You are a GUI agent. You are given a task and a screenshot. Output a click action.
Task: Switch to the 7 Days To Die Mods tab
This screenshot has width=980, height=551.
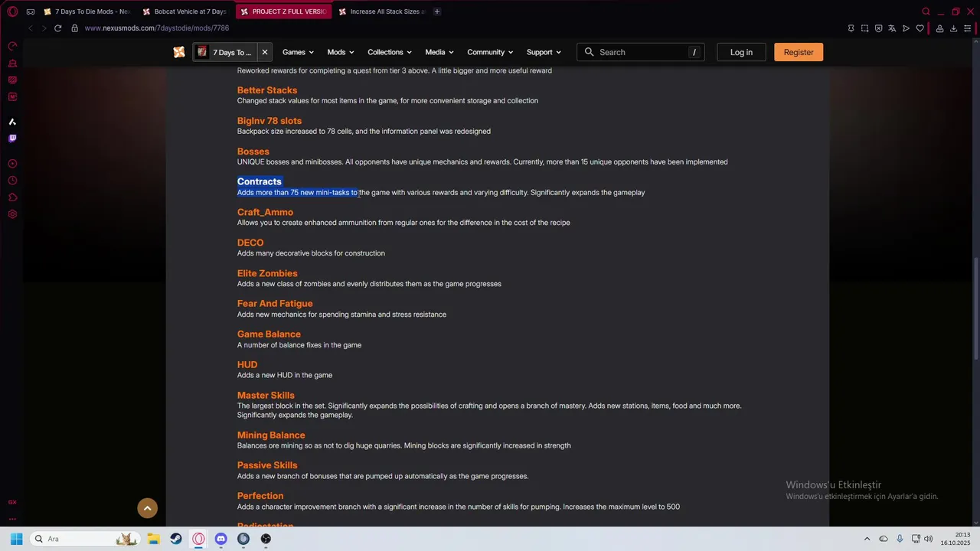(x=87, y=11)
